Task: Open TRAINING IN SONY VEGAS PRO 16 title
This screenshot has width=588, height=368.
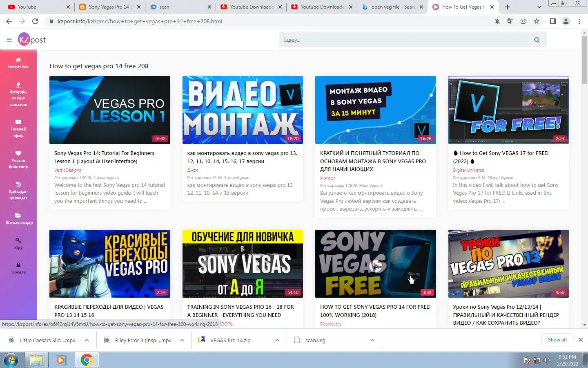Action: [x=241, y=311]
